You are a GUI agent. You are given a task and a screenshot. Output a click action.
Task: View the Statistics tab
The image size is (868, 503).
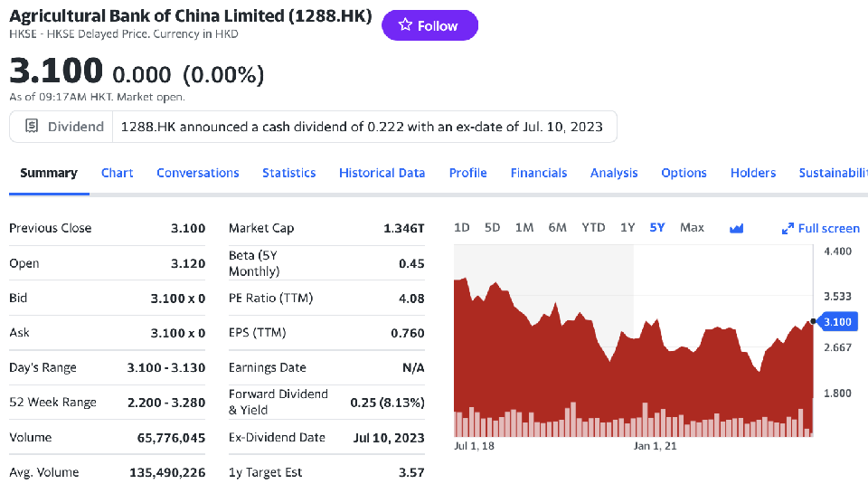[x=289, y=173]
